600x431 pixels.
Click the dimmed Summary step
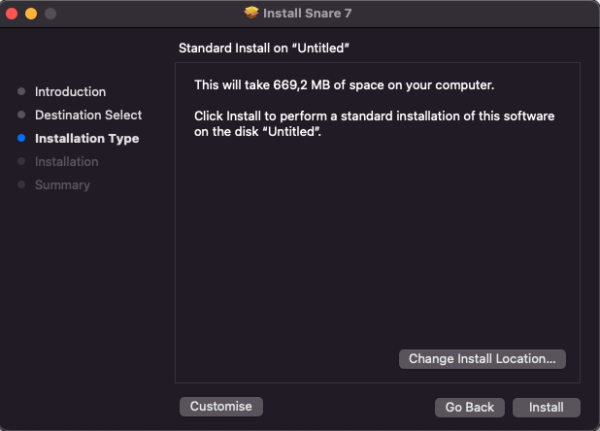[x=62, y=185]
